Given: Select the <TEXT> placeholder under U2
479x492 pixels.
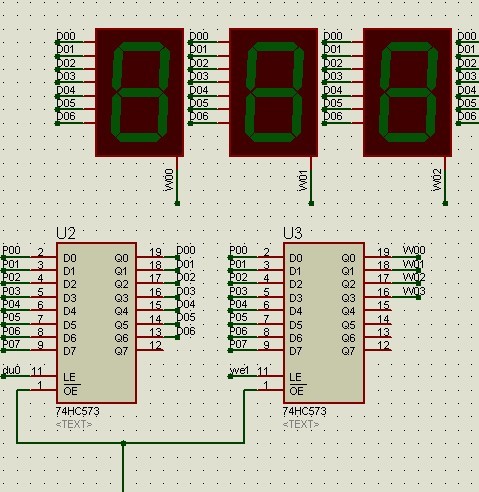Looking at the screenshot, I should [74, 424].
